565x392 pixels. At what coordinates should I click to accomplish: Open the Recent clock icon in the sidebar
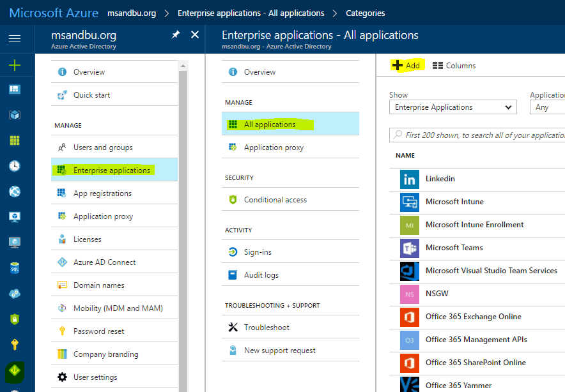15,166
